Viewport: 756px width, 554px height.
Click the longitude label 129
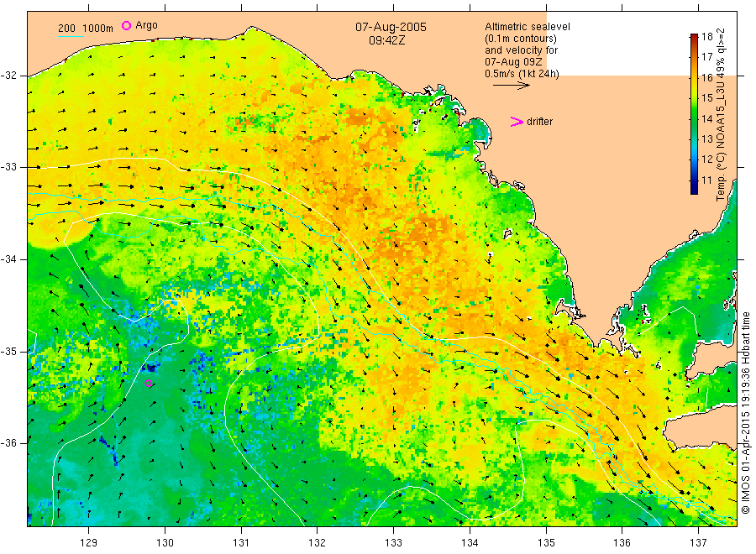(x=89, y=543)
